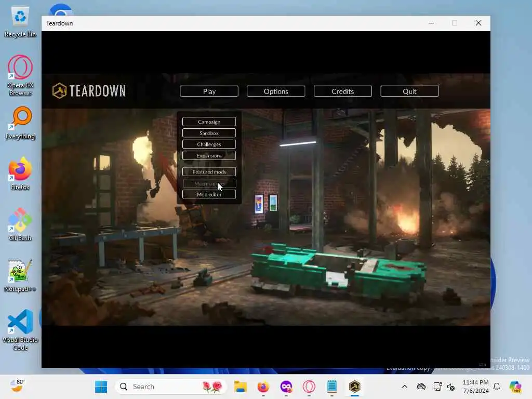Click the taskbar Search box
Image resolution: width=532 pixels, height=399 pixels.
171,387
